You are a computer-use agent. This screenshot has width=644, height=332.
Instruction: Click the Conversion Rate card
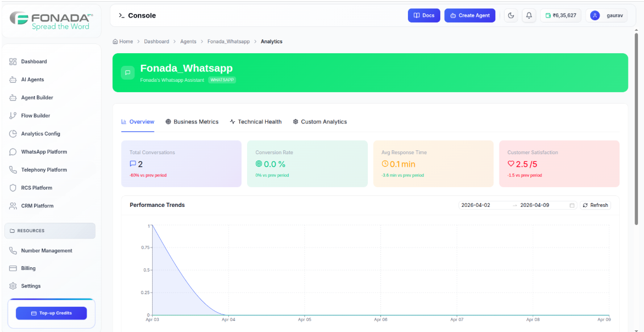[x=307, y=164]
